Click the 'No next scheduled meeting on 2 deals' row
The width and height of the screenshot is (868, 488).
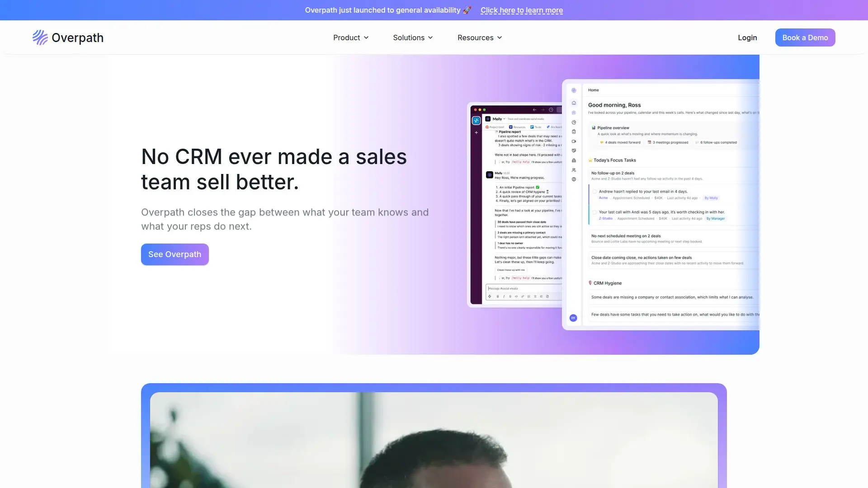click(674, 239)
